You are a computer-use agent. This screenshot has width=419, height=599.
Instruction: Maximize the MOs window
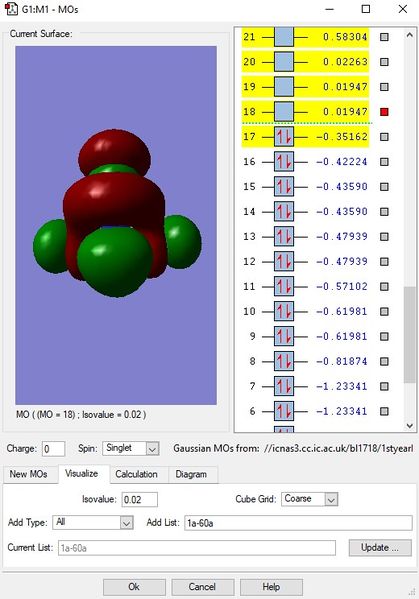pyautogui.click(x=366, y=9)
